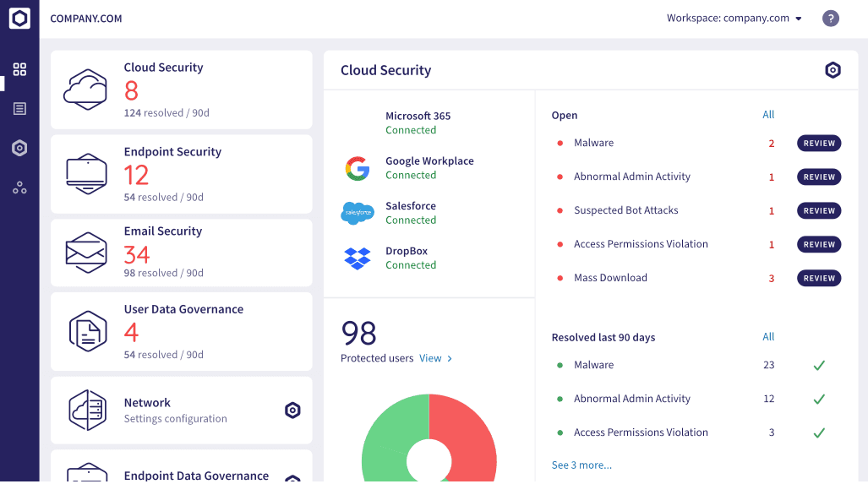Select the Email Security summary card title
This screenshot has height=484, width=868.
click(x=163, y=231)
